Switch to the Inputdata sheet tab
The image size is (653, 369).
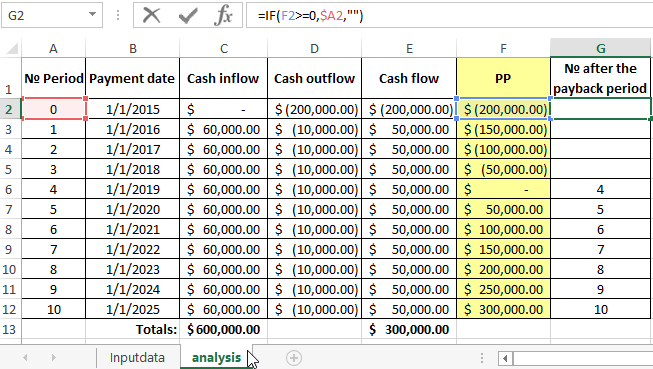tap(137, 358)
